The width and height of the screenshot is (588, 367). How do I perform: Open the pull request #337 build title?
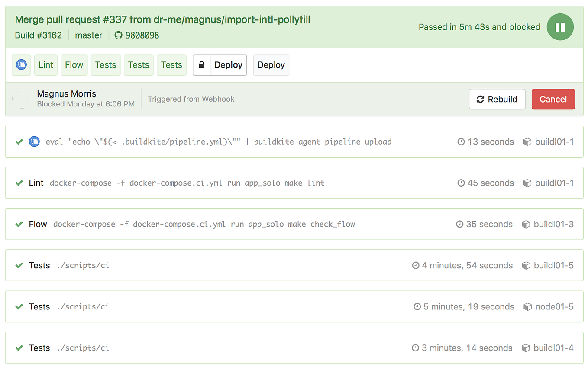point(162,19)
